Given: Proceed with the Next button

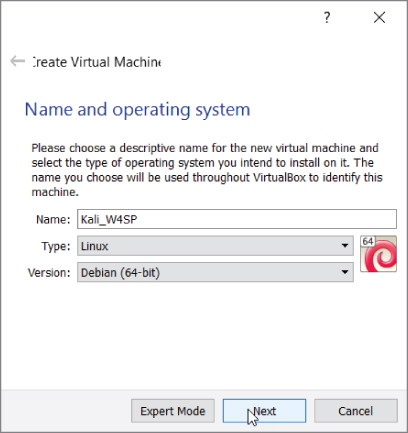Looking at the screenshot, I should [x=264, y=411].
